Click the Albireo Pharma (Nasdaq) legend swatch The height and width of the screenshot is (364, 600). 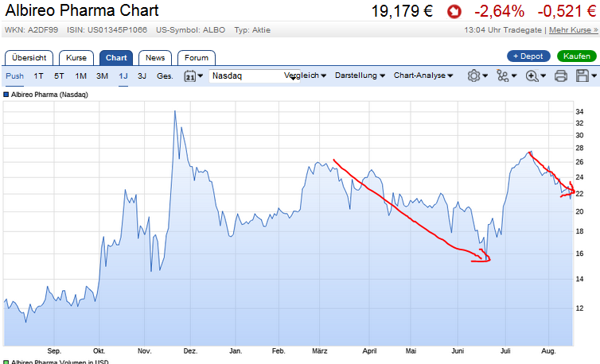pyautogui.click(x=6, y=95)
